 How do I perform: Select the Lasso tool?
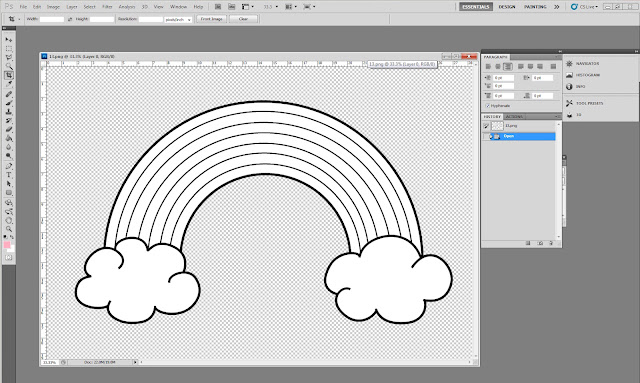click(9, 58)
